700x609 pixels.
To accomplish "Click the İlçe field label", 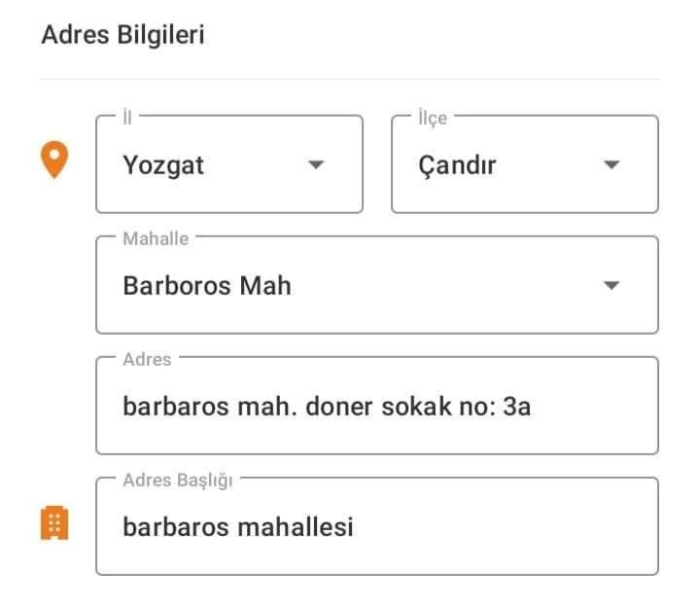I will coord(433,119).
